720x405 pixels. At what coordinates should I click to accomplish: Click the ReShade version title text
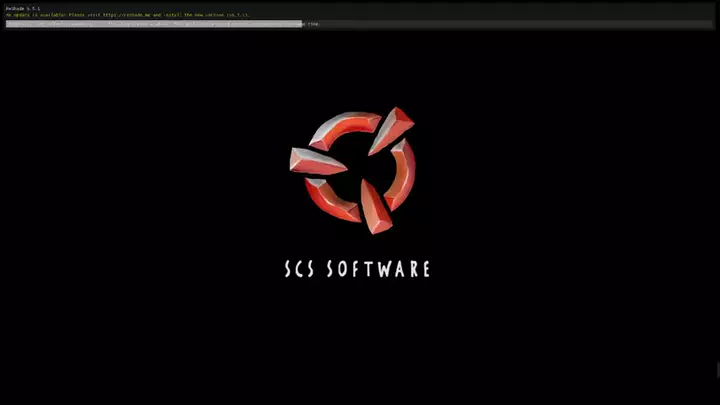pos(23,9)
